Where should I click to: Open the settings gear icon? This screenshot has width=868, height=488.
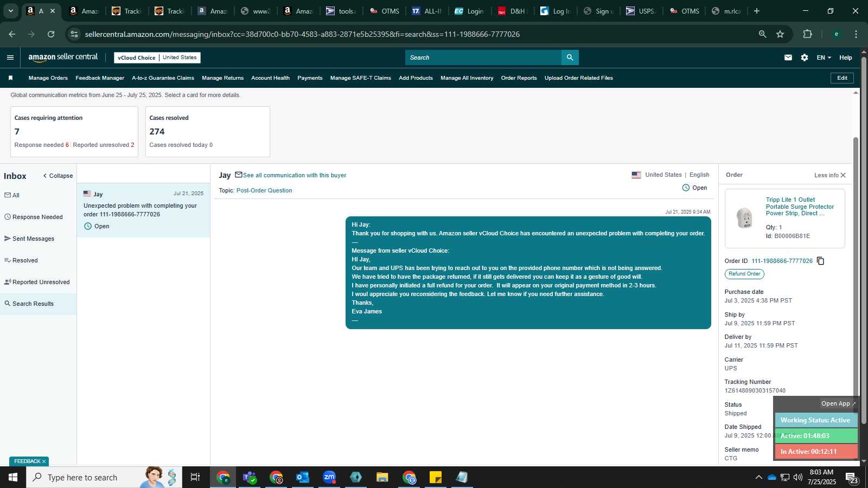tap(805, 57)
